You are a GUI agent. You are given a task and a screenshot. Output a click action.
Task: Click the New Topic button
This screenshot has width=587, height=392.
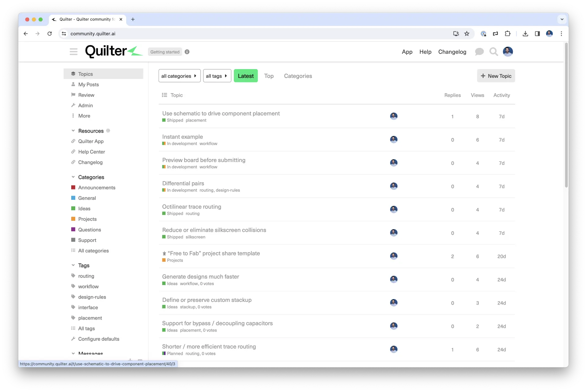(496, 76)
